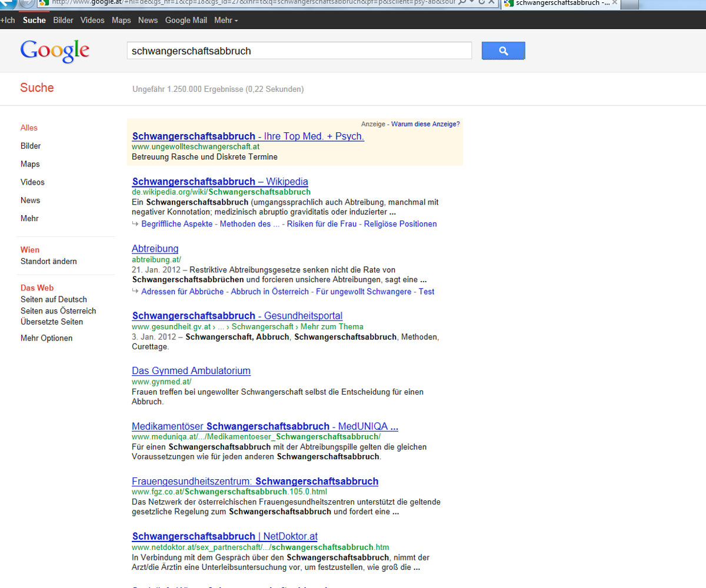Open Abbruch in Österreich sitelink

pos(270,292)
